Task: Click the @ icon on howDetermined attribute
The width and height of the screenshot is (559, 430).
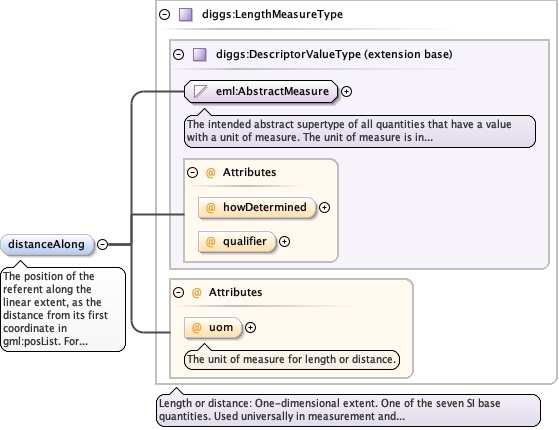Action: click(x=211, y=208)
